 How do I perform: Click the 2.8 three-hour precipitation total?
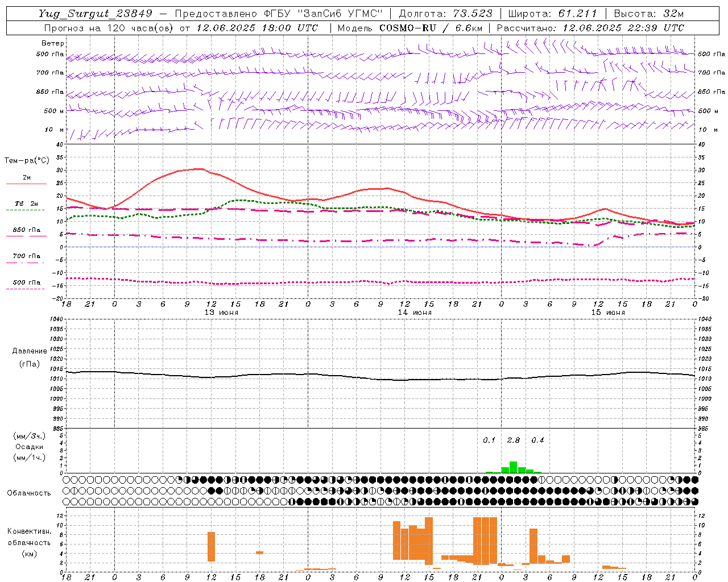tap(514, 440)
